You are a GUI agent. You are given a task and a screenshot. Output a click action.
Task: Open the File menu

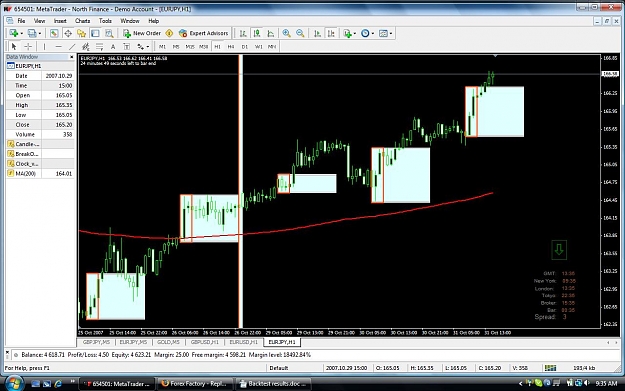(x=21, y=21)
